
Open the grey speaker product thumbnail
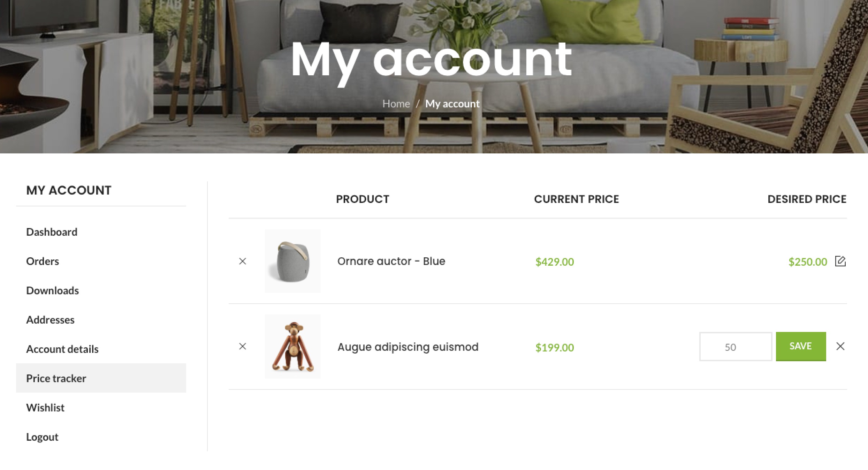click(x=293, y=261)
